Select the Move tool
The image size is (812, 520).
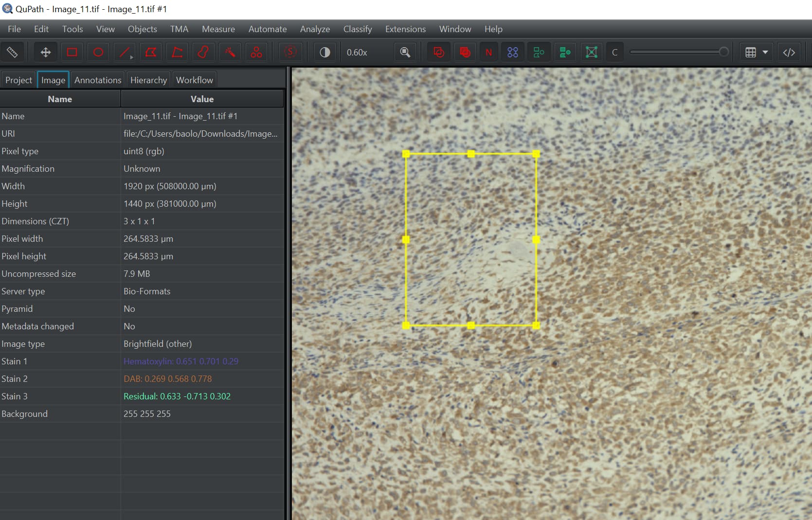point(45,52)
